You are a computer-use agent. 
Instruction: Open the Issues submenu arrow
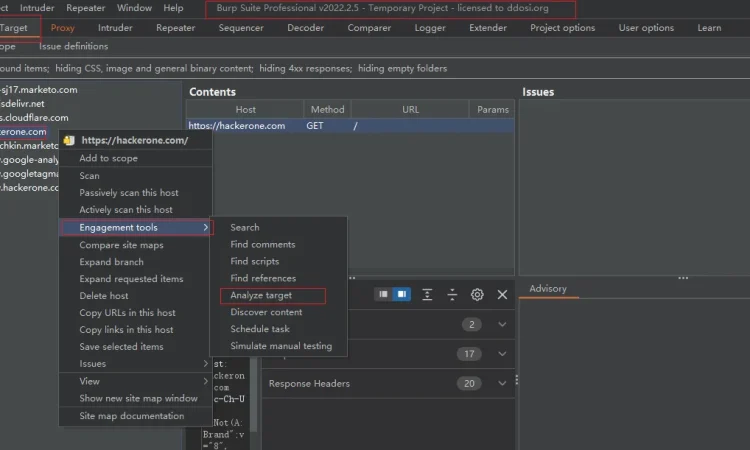(206, 363)
